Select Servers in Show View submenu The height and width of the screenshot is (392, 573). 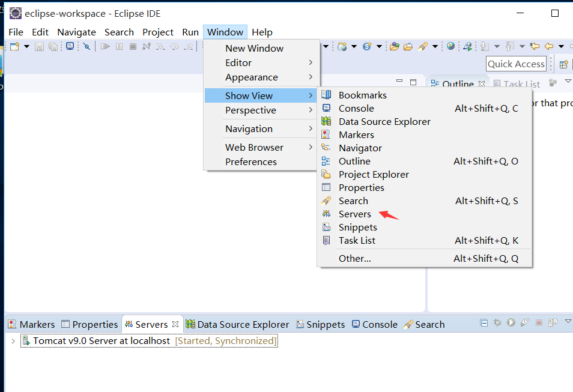pos(425,214)
